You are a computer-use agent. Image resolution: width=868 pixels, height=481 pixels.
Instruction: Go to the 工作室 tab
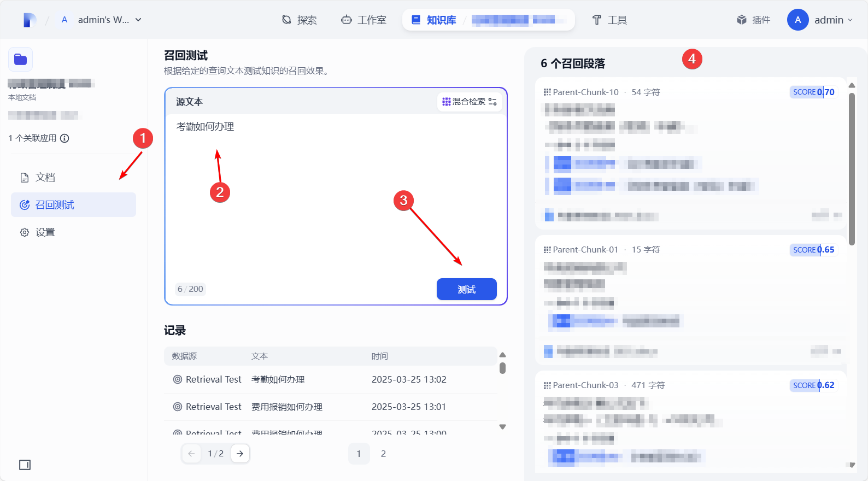click(x=364, y=20)
